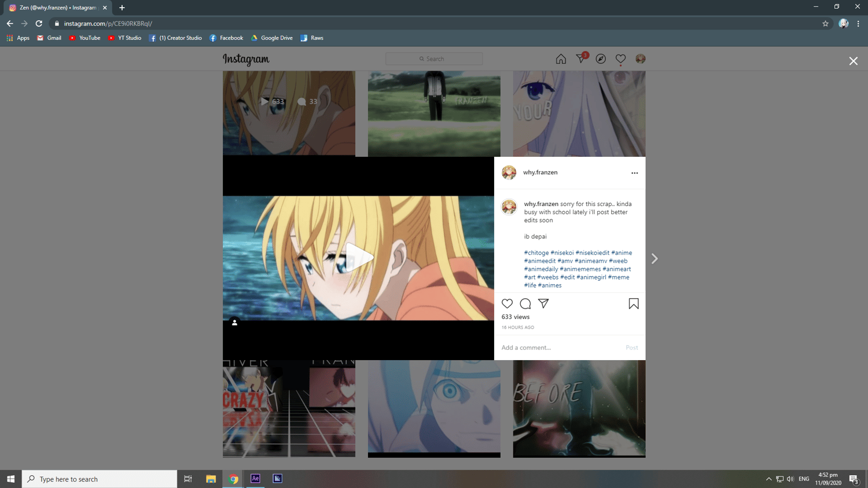This screenshot has width=868, height=488.
Task: Bookmark this page with star icon
Action: tap(825, 24)
